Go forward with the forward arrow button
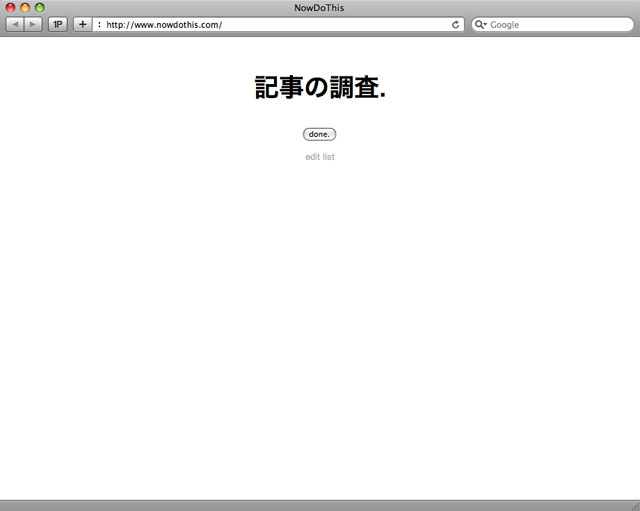640x511 pixels. pos(33,24)
